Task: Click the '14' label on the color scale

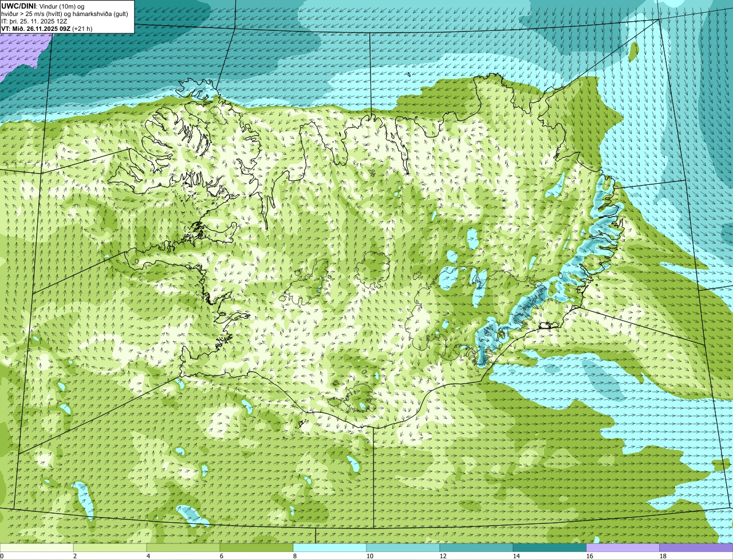Action: (517, 556)
